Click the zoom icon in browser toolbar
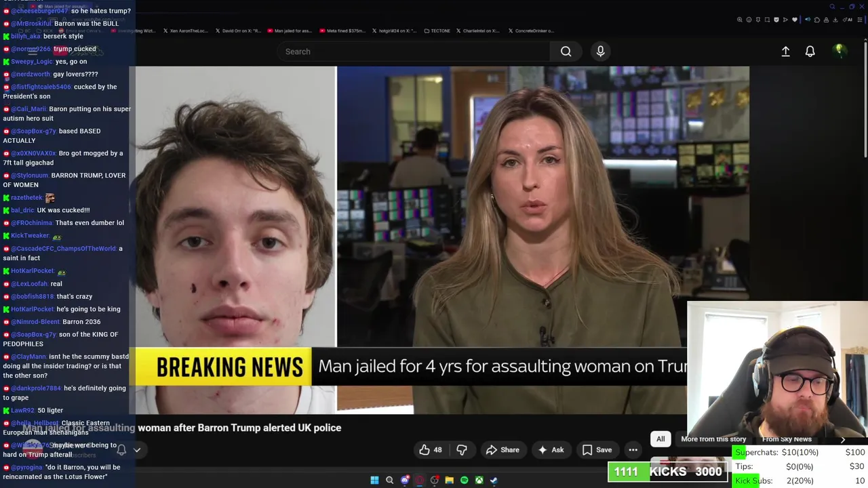Viewport: 868px width, 488px height. [739, 20]
